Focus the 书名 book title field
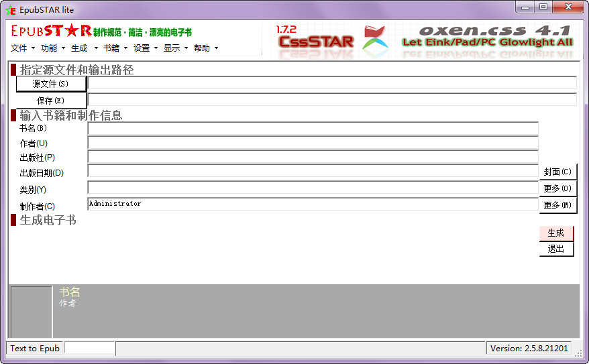Screen dimensions: 589x364 313,128
